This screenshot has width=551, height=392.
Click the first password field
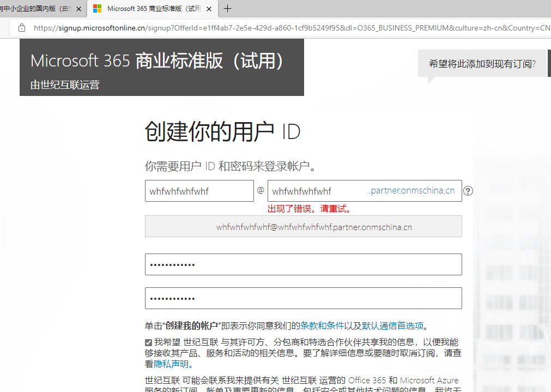(303, 264)
